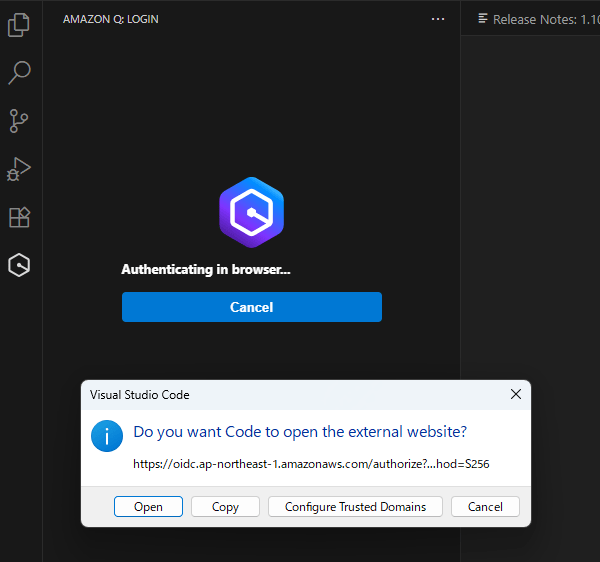This screenshot has height=562, width=600.
Task: Cancel the browser authentication with blue button
Action: tap(252, 307)
